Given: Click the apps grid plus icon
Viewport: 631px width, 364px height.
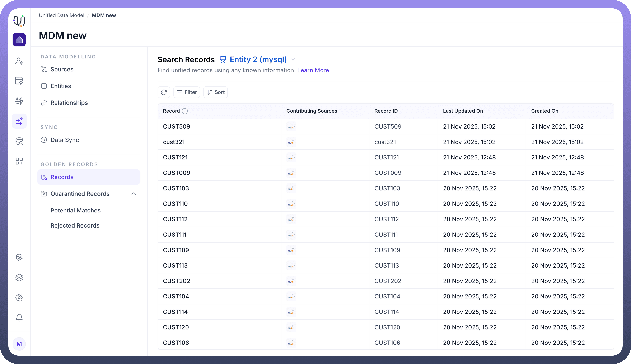Looking at the screenshot, I should click(x=19, y=161).
